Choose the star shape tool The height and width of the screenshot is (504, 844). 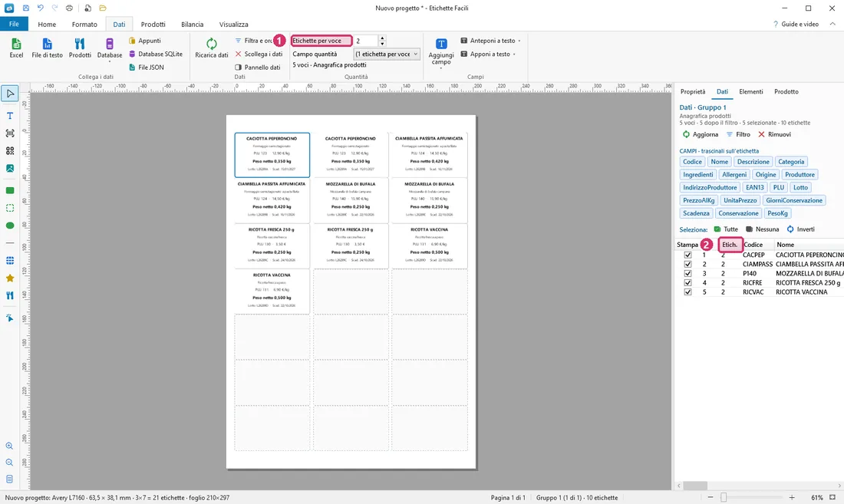coord(10,278)
